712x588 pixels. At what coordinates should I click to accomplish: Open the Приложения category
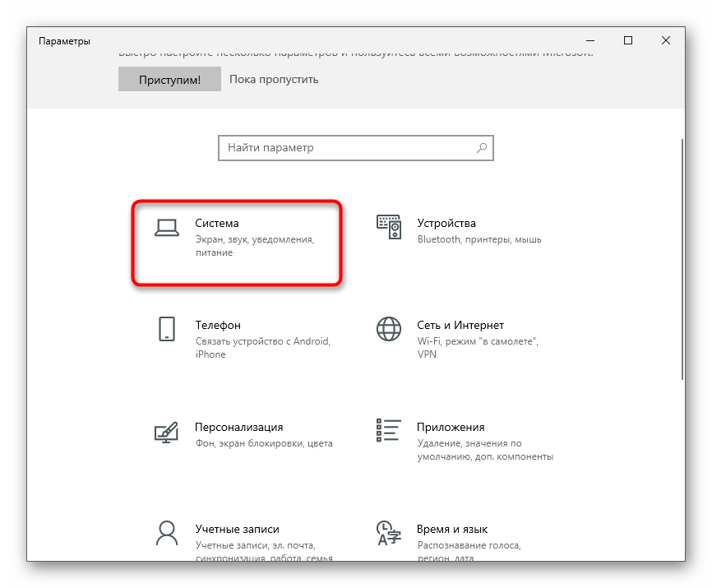[450, 427]
